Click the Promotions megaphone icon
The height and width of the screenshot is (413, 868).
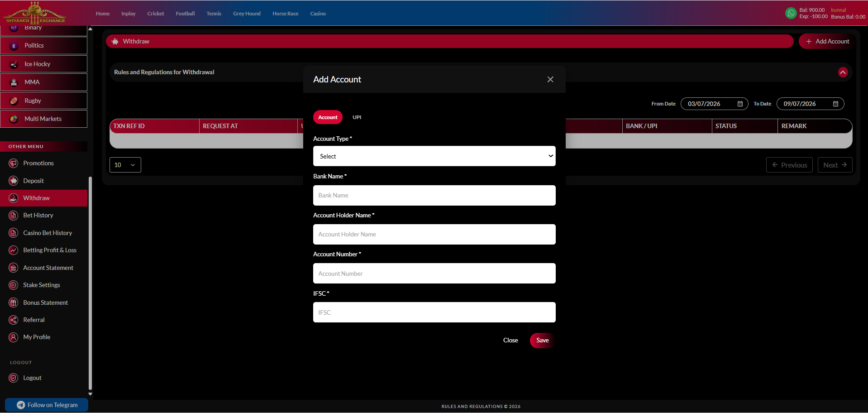tap(14, 163)
